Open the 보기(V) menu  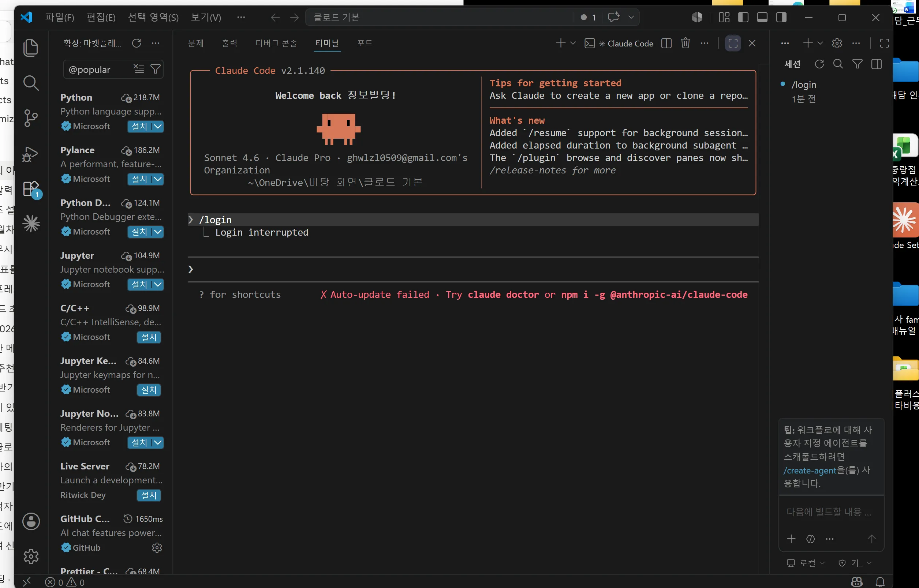click(x=206, y=18)
